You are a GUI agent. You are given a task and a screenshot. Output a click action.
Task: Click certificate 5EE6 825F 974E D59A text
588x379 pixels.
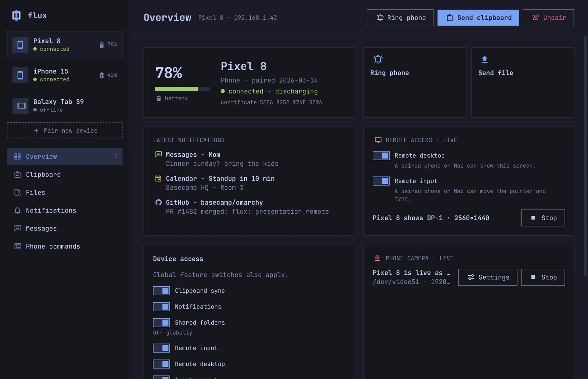(271, 103)
